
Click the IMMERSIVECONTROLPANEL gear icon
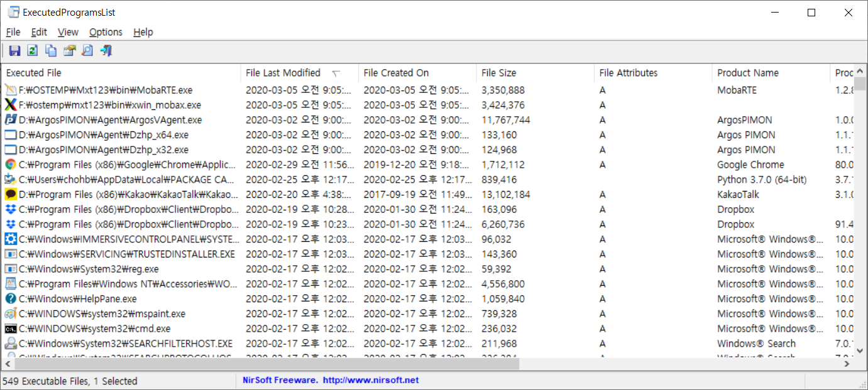(11, 239)
